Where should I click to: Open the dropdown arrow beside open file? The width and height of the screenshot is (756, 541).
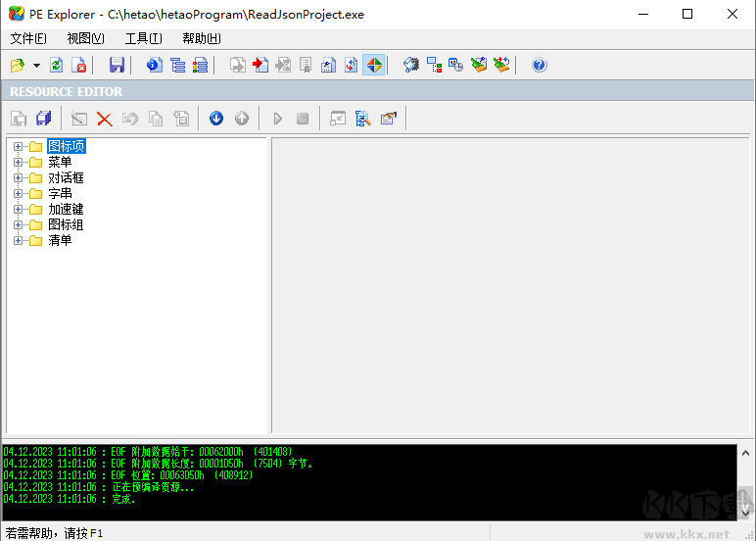[36, 66]
